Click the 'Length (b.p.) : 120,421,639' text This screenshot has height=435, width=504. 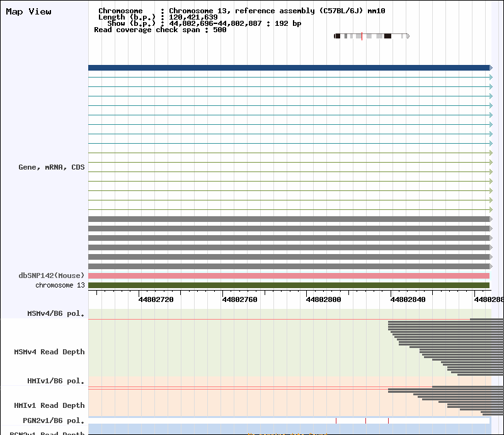(158, 18)
